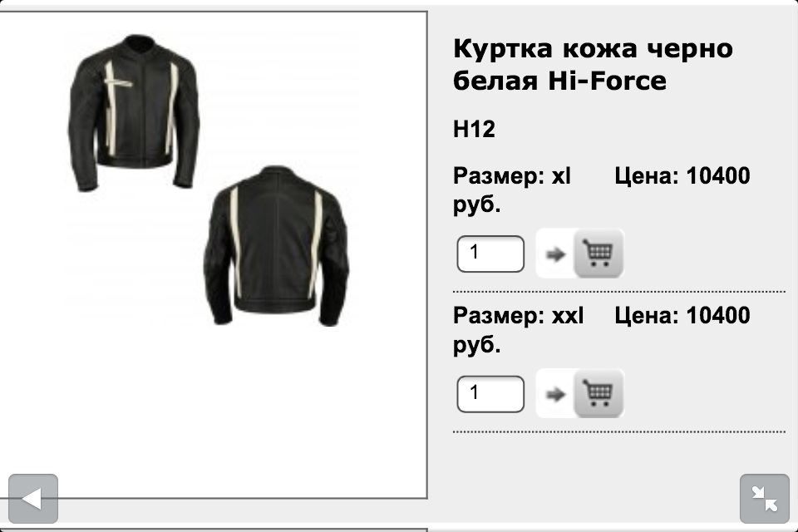
Task: Click the руб. text under xxl size
Action: click(x=477, y=345)
